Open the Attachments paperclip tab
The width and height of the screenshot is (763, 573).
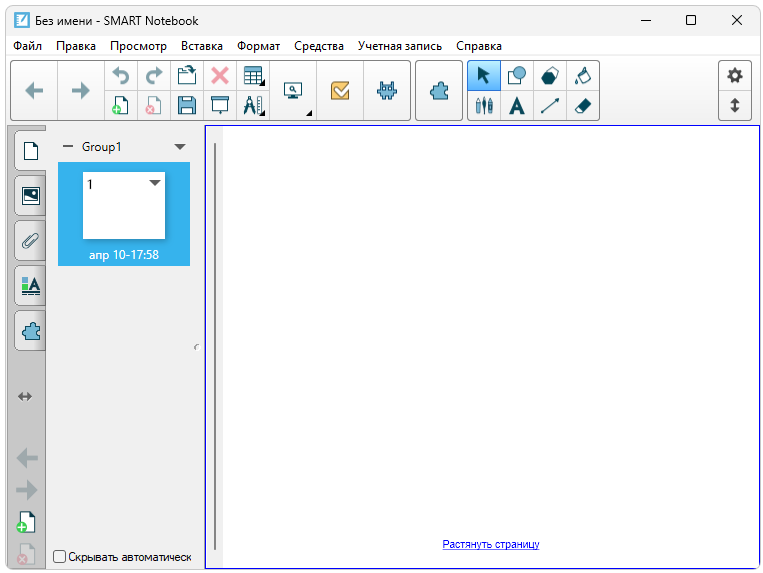(x=31, y=240)
